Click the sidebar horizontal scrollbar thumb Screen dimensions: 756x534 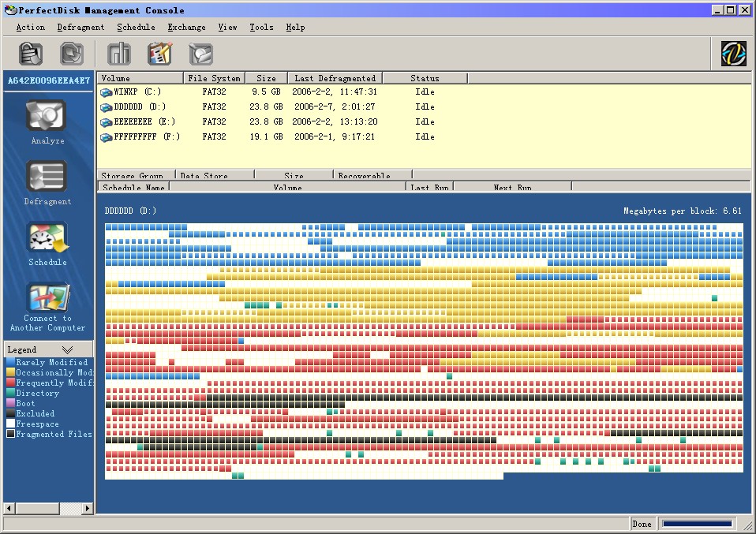[38, 508]
